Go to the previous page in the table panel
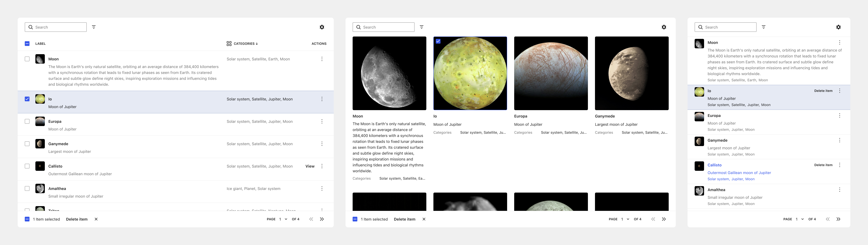Image resolution: width=868 pixels, height=245 pixels. pos(311,219)
